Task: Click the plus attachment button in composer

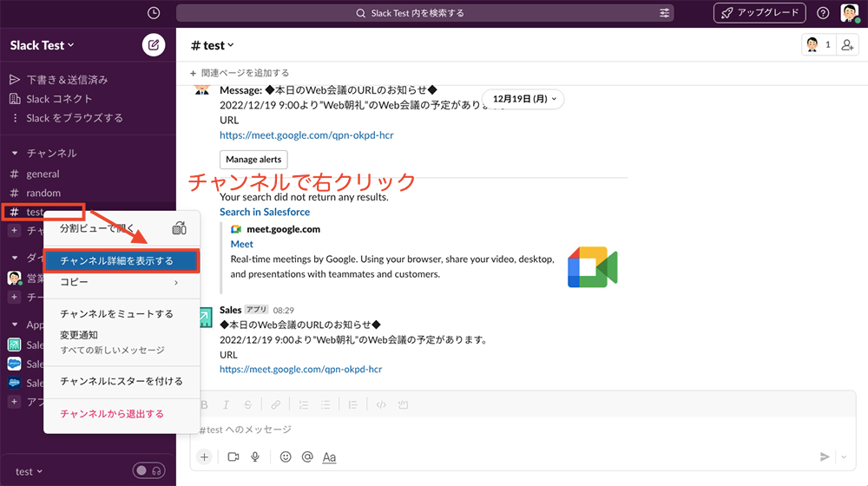Action: coord(204,456)
